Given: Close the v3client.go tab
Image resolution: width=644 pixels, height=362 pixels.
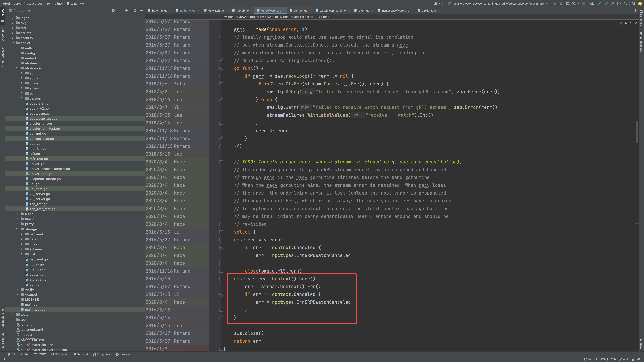Looking at the screenshot, I should [x=439, y=10].
